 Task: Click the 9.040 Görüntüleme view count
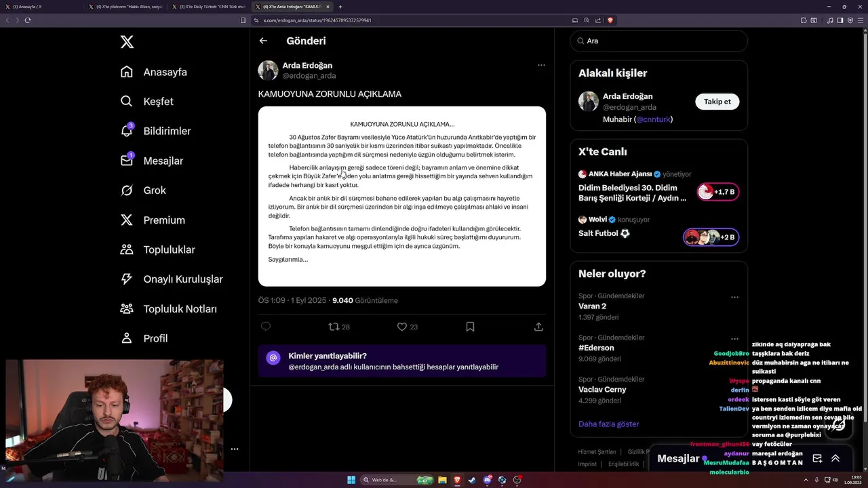coord(365,300)
